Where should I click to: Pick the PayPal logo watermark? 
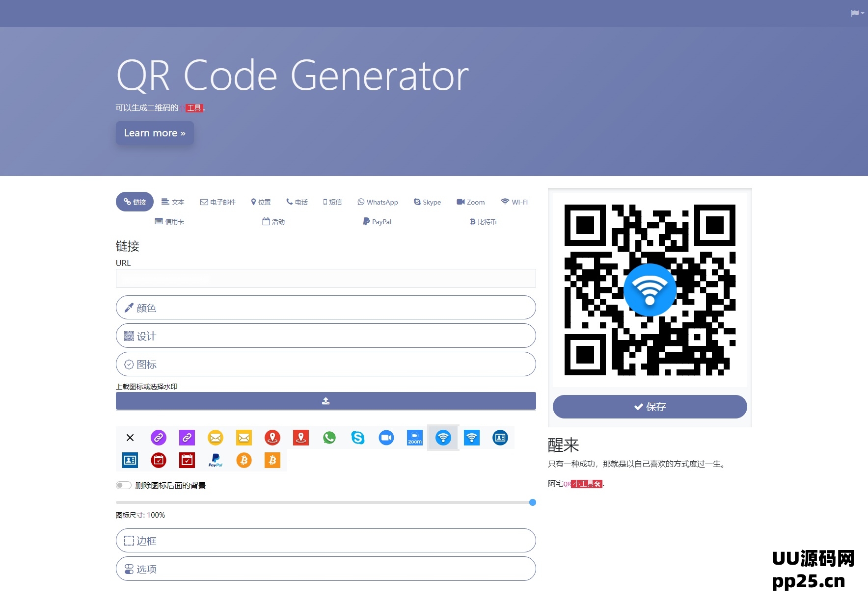pos(216,460)
